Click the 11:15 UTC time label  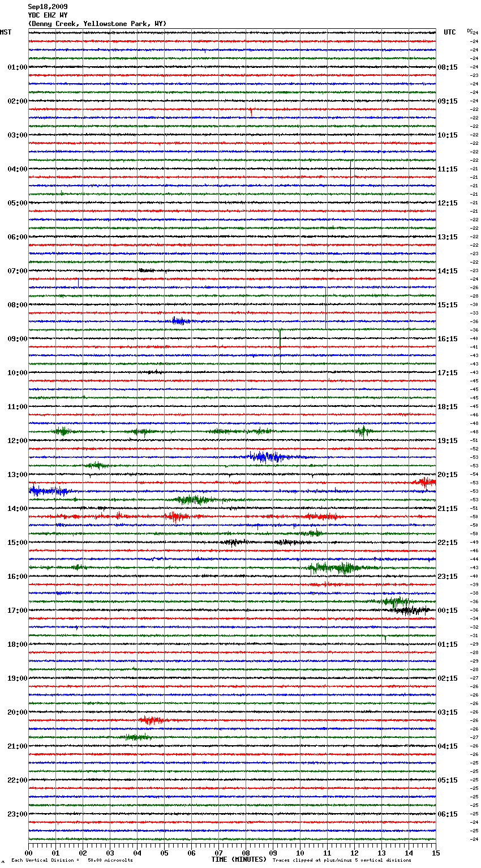448,169
